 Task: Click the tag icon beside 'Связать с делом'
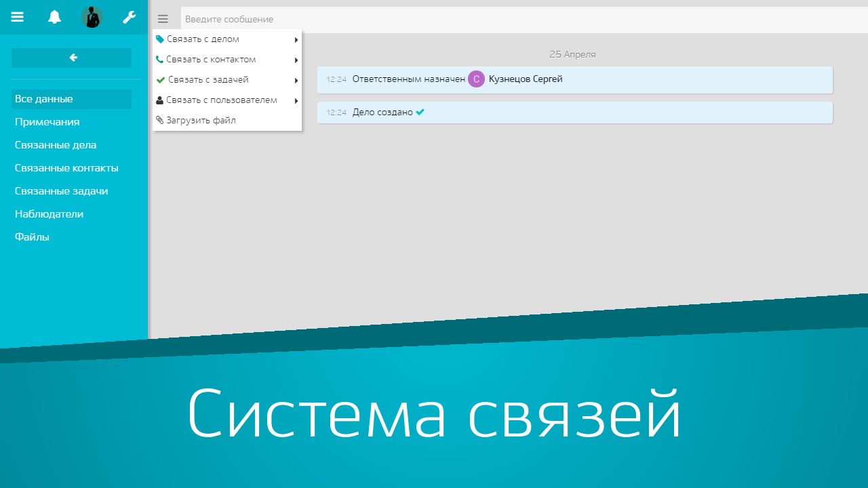pyautogui.click(x=159, y=39)
